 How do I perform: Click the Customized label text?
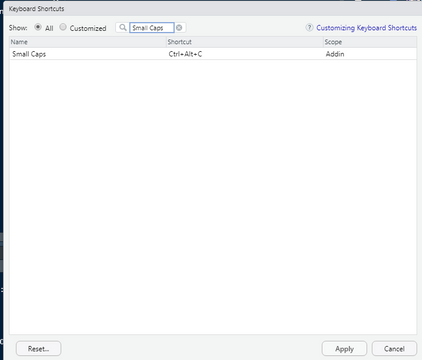click(x=88, y=28)
